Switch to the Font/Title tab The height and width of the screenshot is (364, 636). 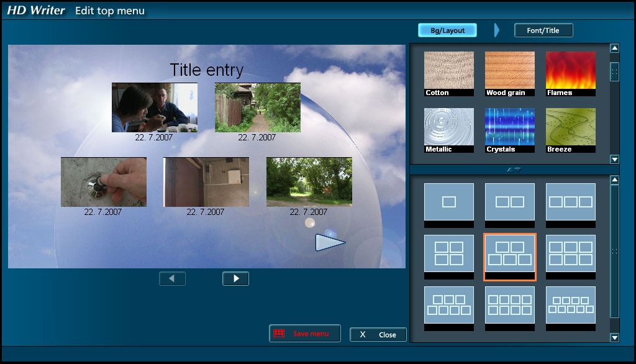pos(543,30)
